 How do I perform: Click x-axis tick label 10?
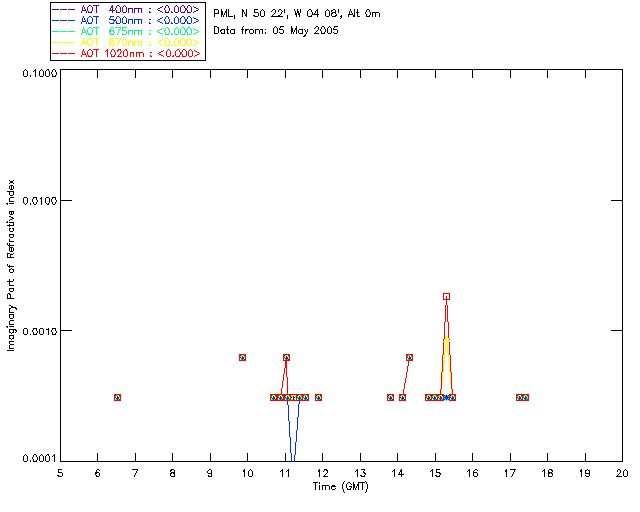[248, 473]
